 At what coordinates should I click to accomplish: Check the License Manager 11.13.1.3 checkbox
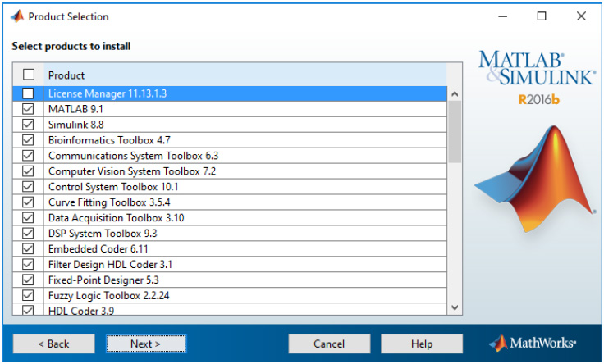click(28, 93)
